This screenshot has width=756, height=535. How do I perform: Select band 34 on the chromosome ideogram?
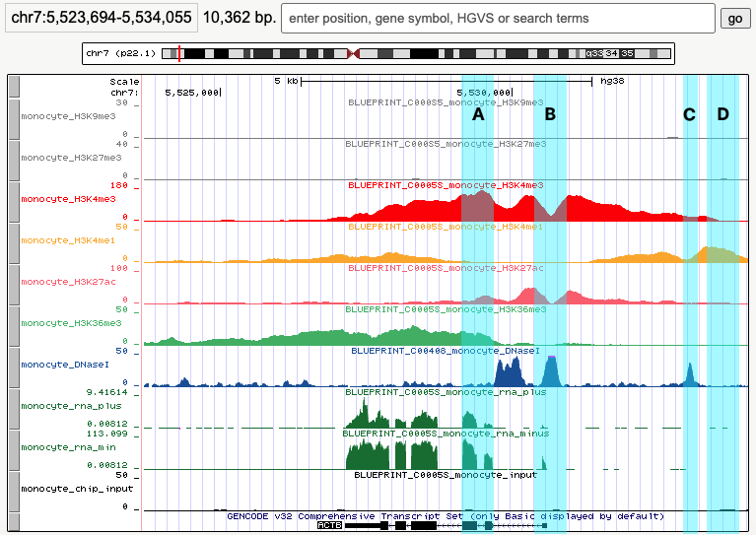point(611,53)
